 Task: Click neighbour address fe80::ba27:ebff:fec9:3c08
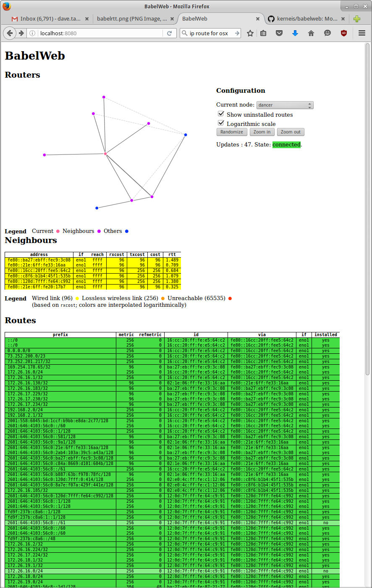tap(39, 260)
